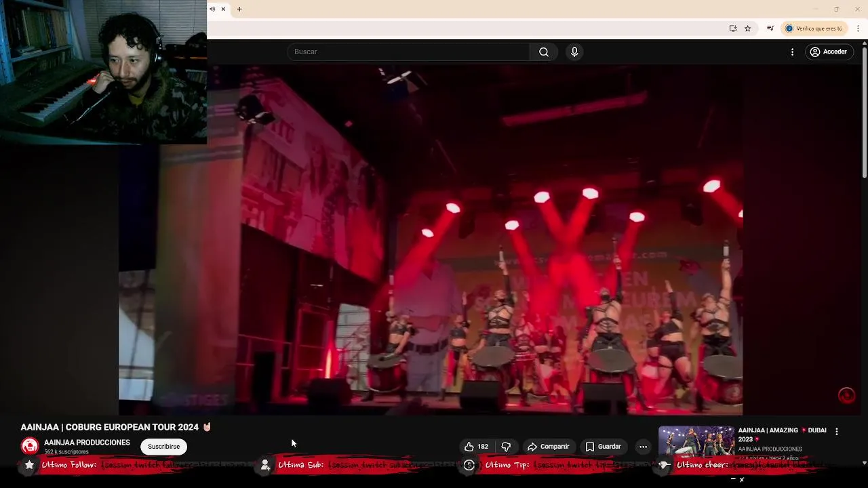Click install app icon in address bar
The width and height of the screenshot is (868, 488).
(733, 28)
